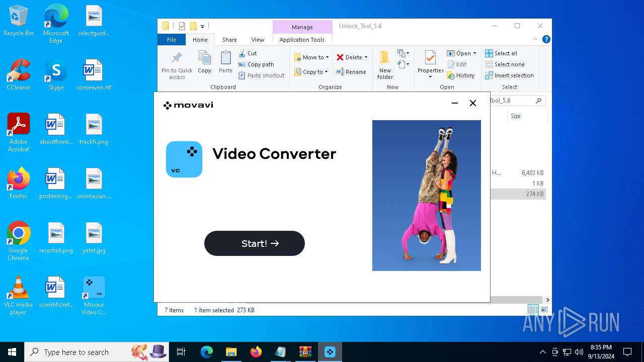Click the Windows Start button
The image size is (644, 362).
point(12,352)
